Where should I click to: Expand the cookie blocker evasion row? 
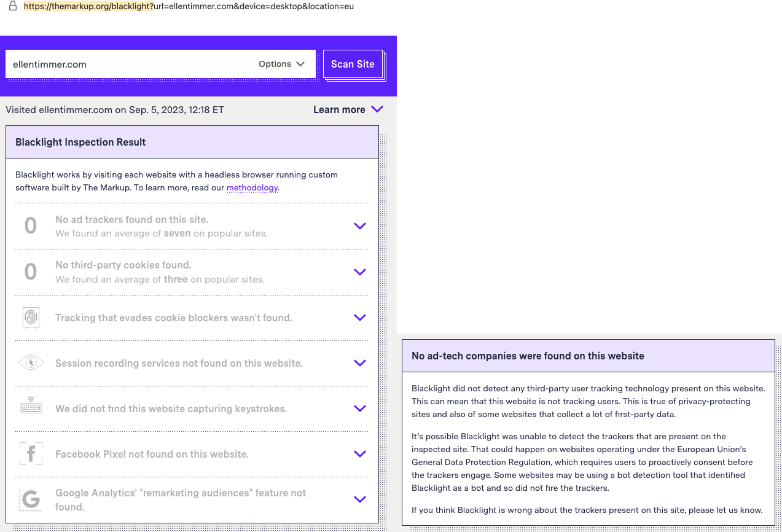(360, 318)
